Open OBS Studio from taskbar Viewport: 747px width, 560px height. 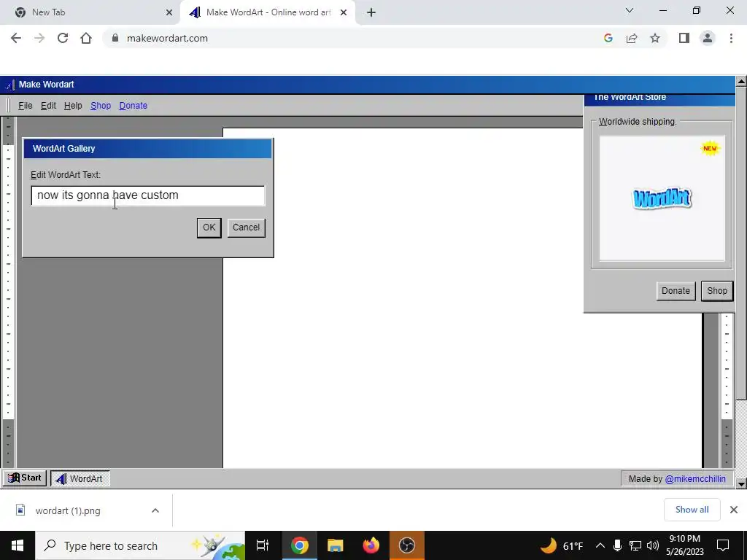tap(407, 545)
